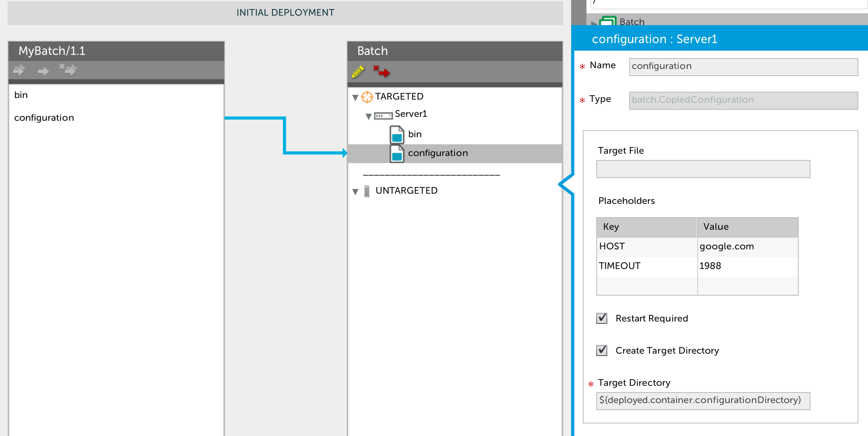Click the Target Directory input field
The height and width of the screenshot is (436, 868).
coord(703,401)
